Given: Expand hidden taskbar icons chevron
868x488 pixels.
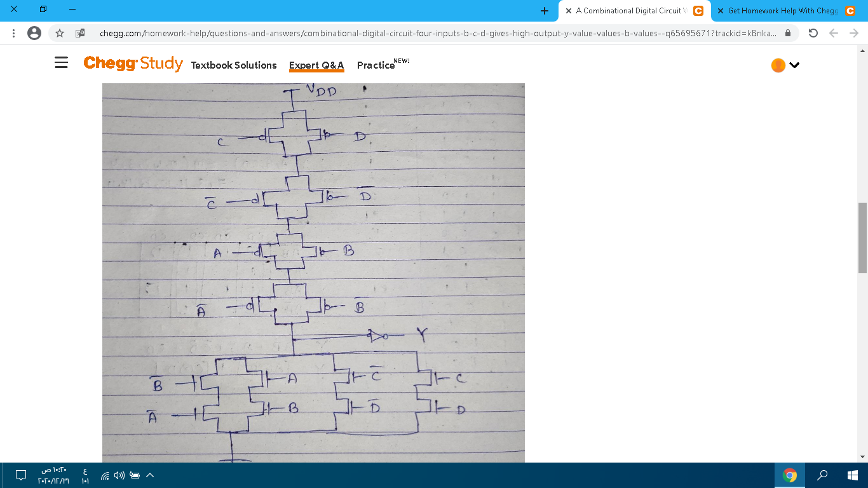Looking at the screenshot, I should click(x=149, y=475).
